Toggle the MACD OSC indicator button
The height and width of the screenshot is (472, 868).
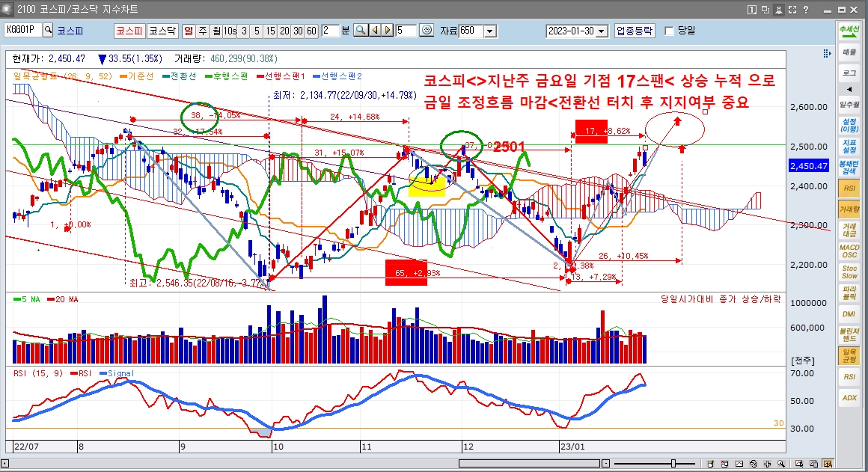click(849, 251)
